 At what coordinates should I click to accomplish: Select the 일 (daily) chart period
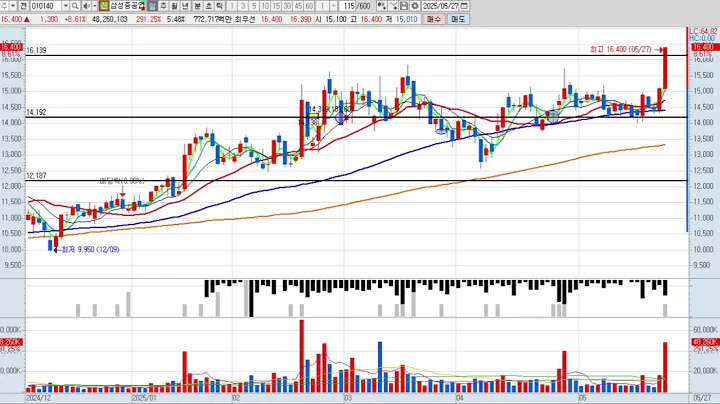pyautogui.click(x=152, y=6)
